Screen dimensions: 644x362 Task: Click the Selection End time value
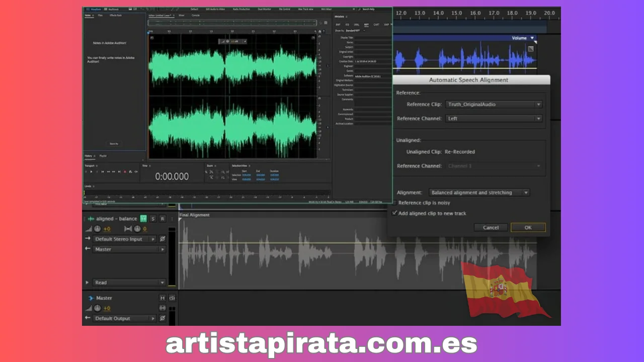point(261,175)
